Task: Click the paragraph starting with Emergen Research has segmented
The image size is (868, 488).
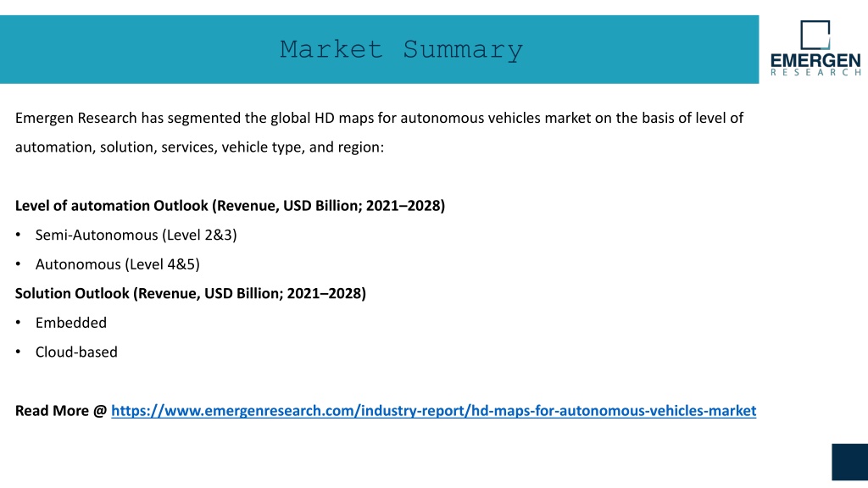Action: [379, 133]
